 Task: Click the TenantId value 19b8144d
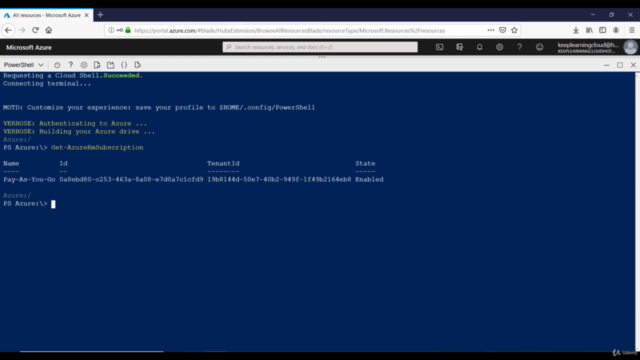279,180
